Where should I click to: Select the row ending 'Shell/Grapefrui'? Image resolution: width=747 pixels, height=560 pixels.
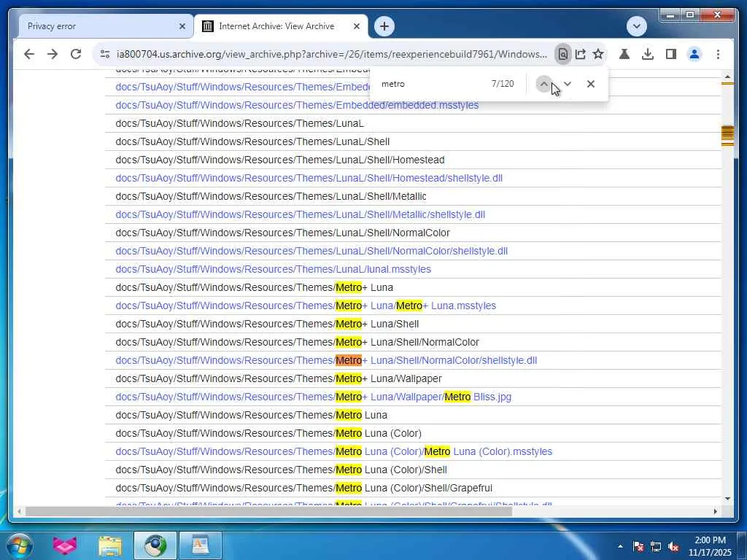click(413, 488)
